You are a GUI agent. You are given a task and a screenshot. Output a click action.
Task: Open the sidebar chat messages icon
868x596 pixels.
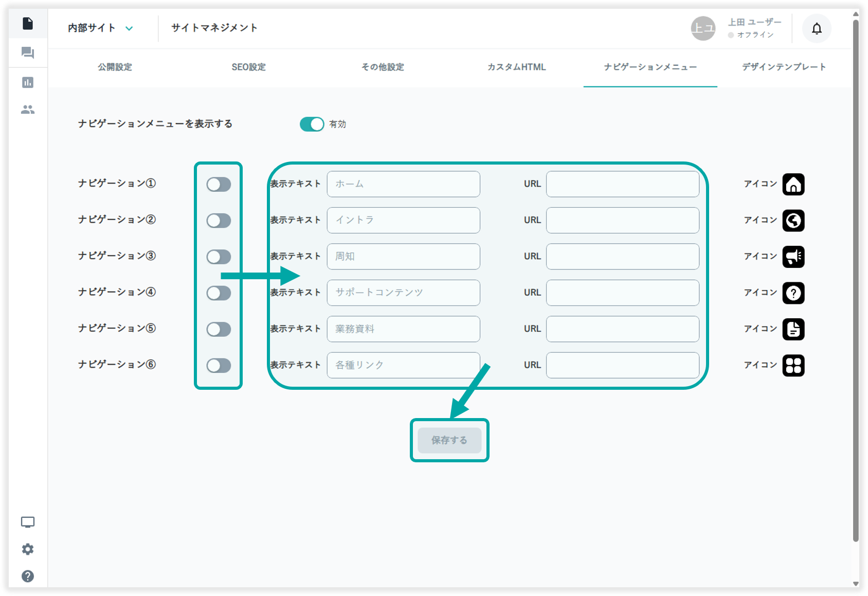28,53
